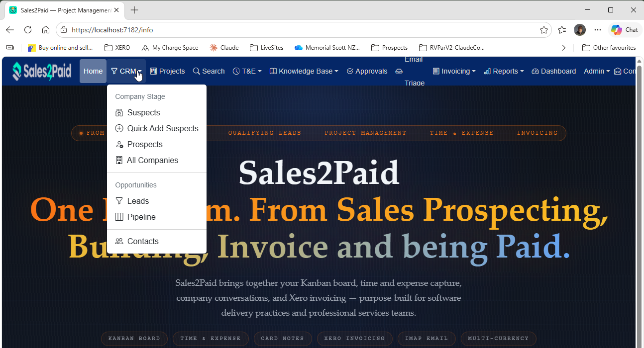The height and width of the screenshot is (348, 644).
Task: Expand the Reports dropdown
Action: [504, 71]
